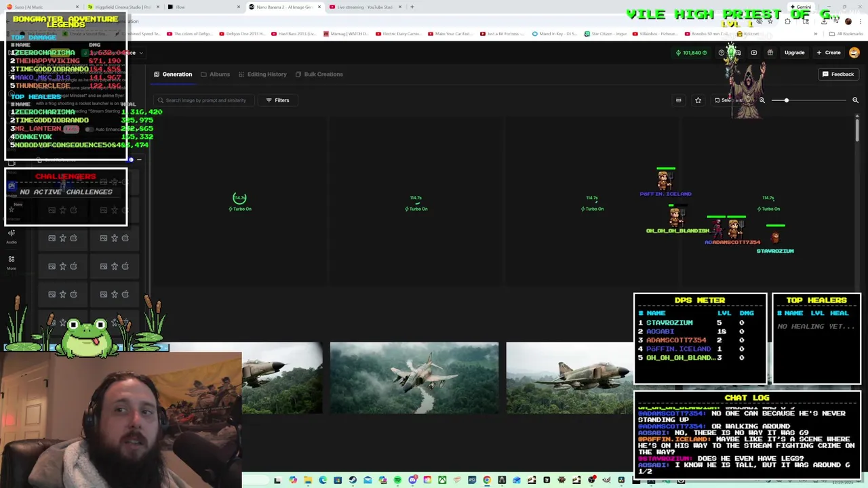Open the middle fighter jet image thumbnail
This screenshot has width=868, height=488.
click(414, 378)
